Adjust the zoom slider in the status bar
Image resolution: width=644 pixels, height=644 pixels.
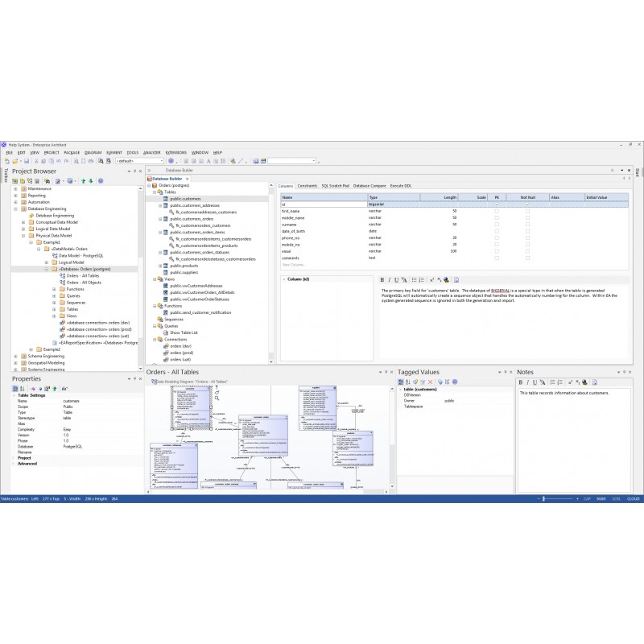click(x=544, y=499)
